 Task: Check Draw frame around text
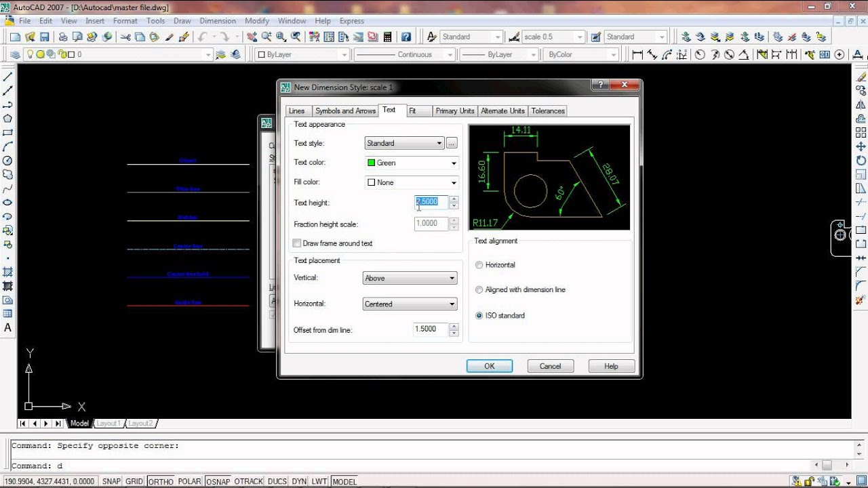(297, 243)
